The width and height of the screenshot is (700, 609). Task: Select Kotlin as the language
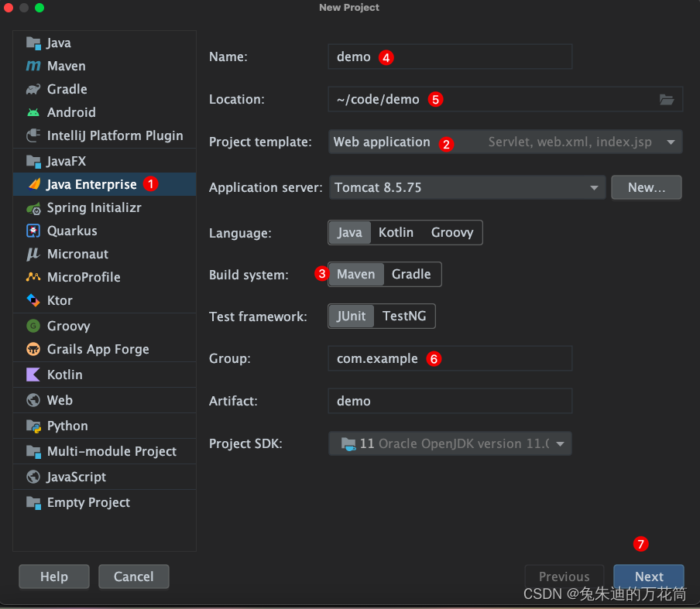click(396, 232)
